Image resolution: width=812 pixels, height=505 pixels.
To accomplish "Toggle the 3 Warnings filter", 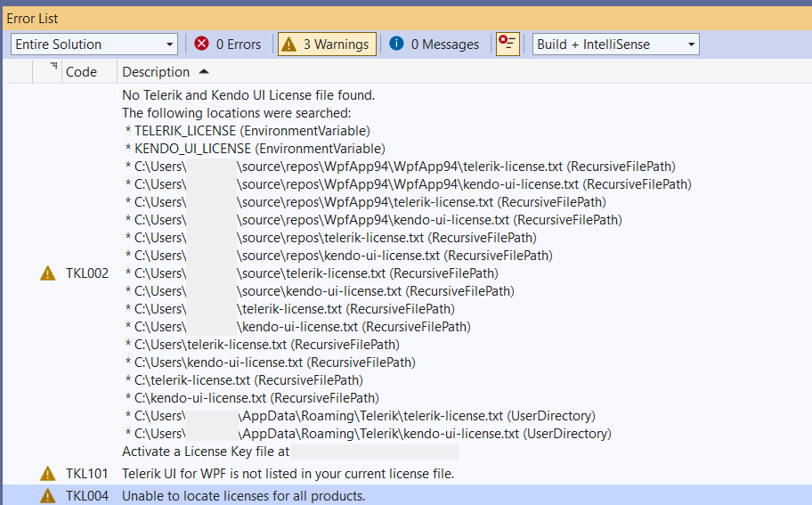I will tap(327, 45).
